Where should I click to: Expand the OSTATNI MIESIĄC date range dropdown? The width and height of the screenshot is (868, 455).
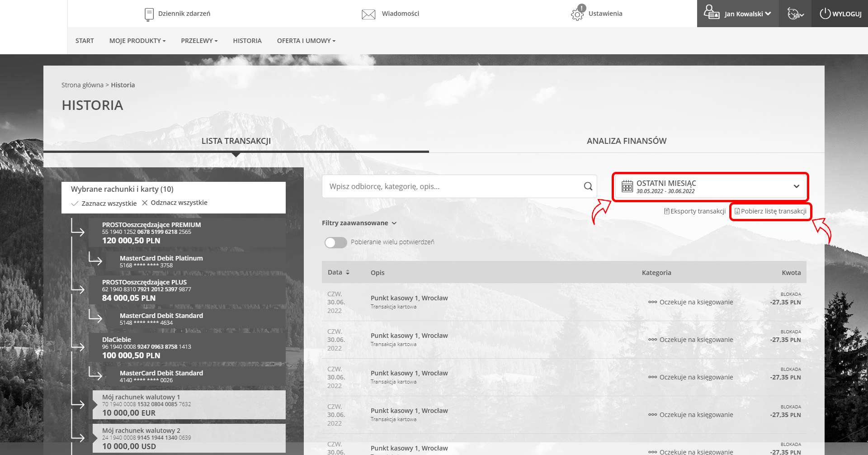coord(796,186)
